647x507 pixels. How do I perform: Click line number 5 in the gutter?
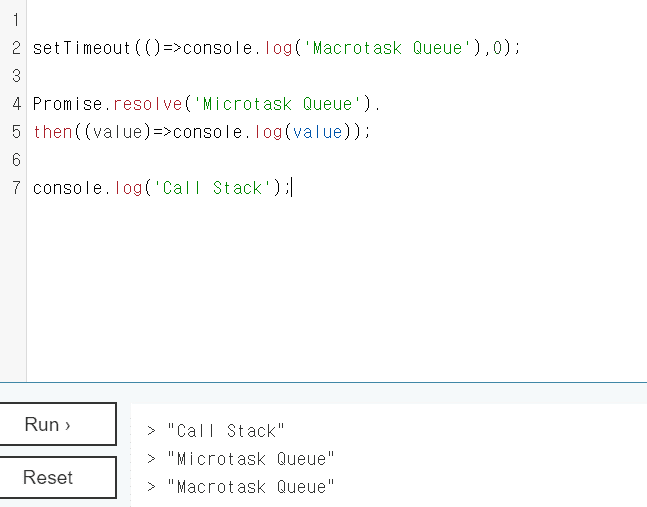click(17, 132)
